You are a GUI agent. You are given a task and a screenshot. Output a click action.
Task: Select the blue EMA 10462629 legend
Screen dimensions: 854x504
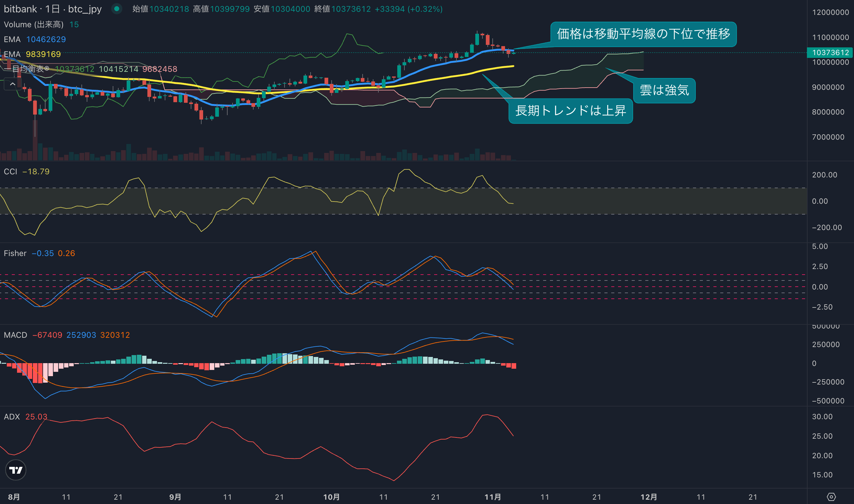35,39
